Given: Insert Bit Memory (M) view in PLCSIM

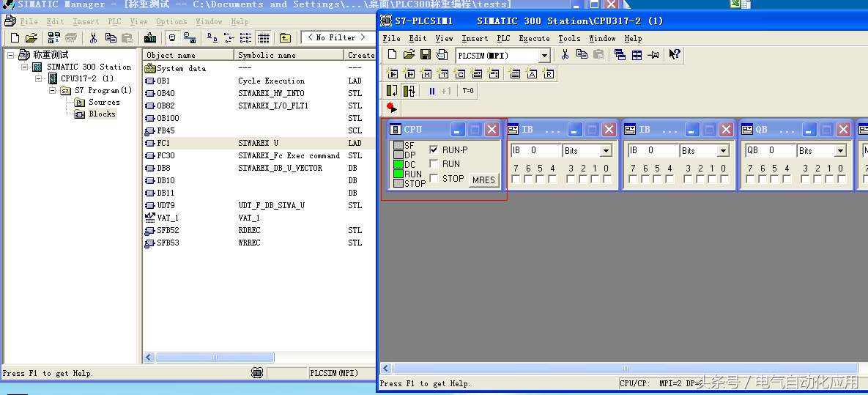Looking at the screenshot, I should click(426, 73).
